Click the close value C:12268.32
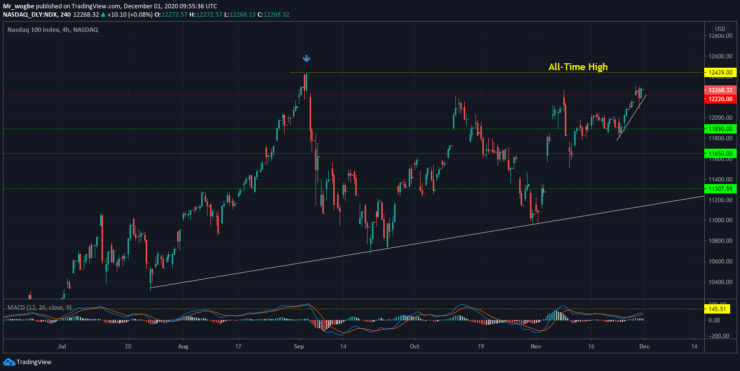This screenshot has height=371, width=740. [274, 15]
